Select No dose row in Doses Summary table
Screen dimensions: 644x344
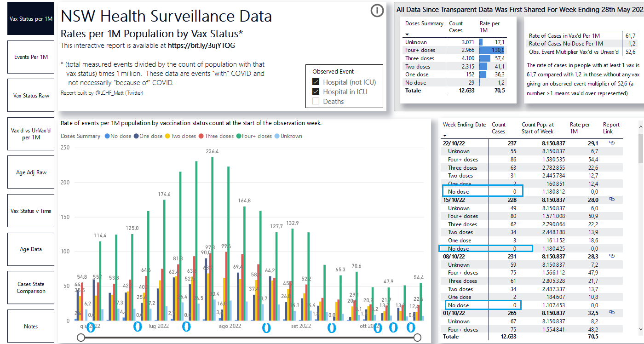455,83
